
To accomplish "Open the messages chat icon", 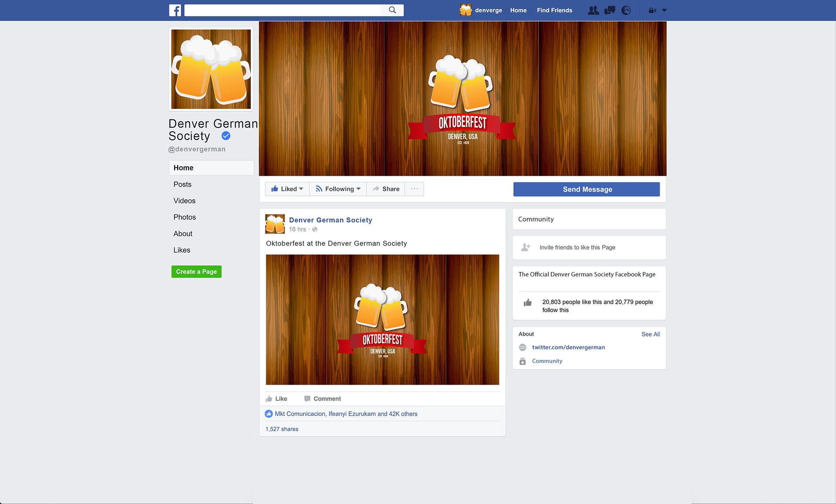I will pos(610,10).
